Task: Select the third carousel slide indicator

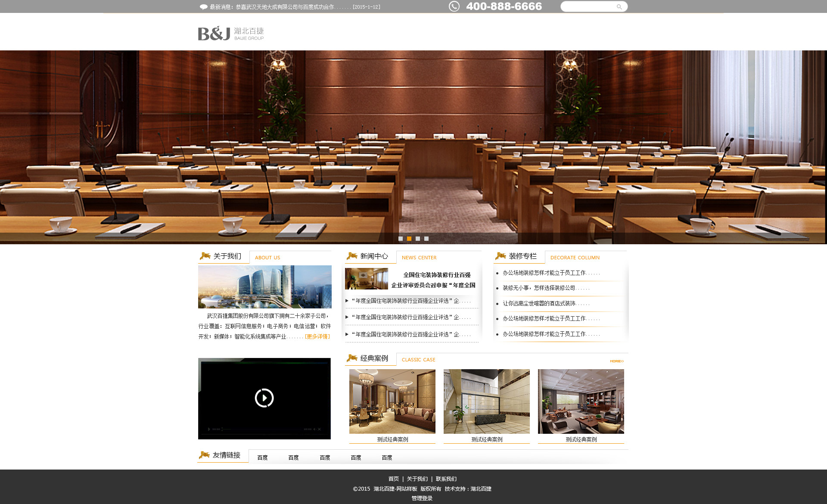Action: [x=418, y=239]
